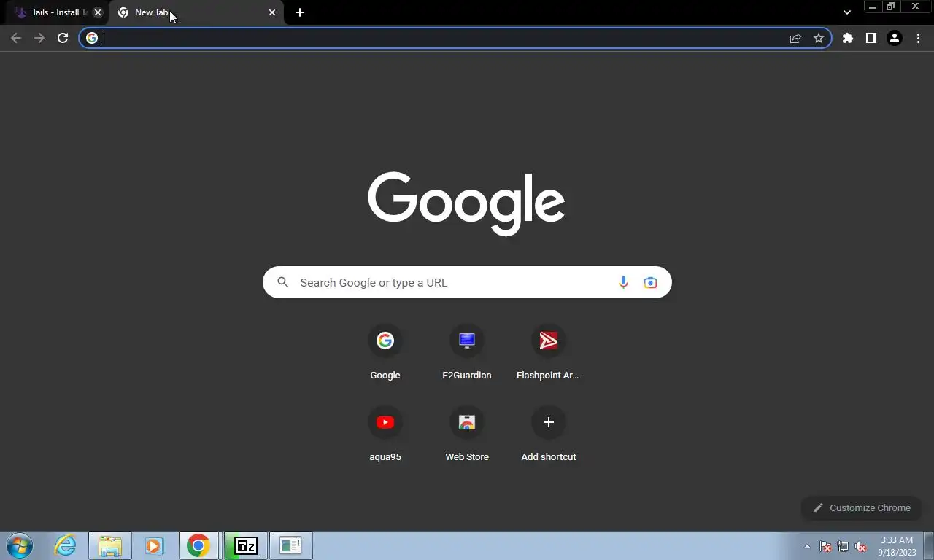Image resolution: width=934 pixels, height=560 pixels.
Task: Click the Show desktop strip
Action: click(x=929, y=546)
